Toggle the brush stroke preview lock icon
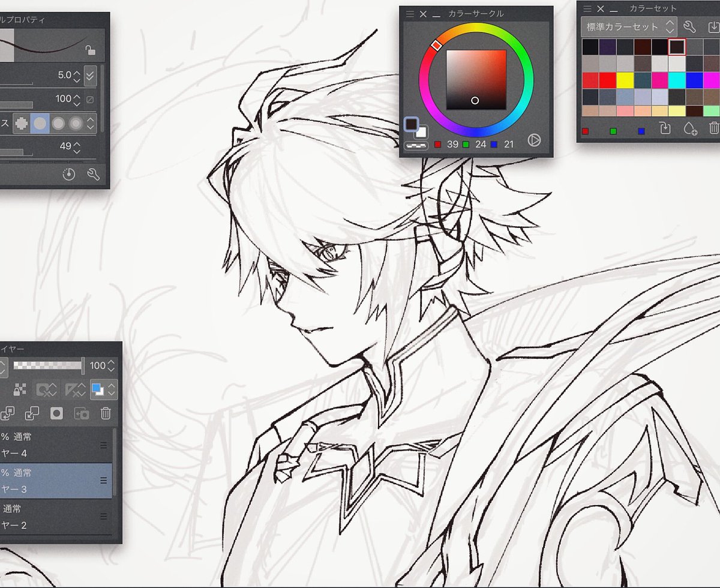This screenshot has height=588, width=720. click(x=90, y=50)
